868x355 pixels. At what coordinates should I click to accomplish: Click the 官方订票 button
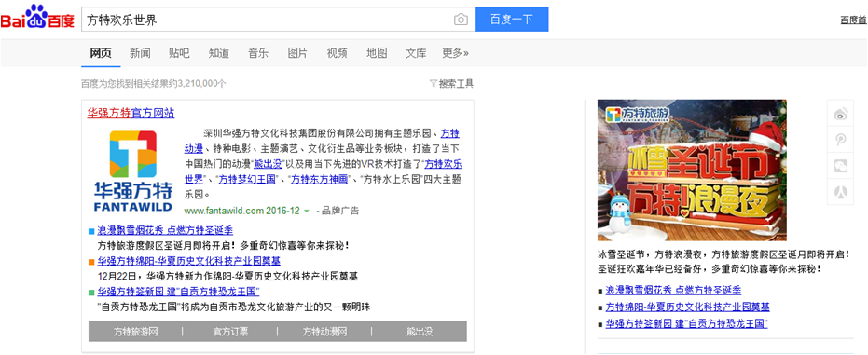[230, 332]
